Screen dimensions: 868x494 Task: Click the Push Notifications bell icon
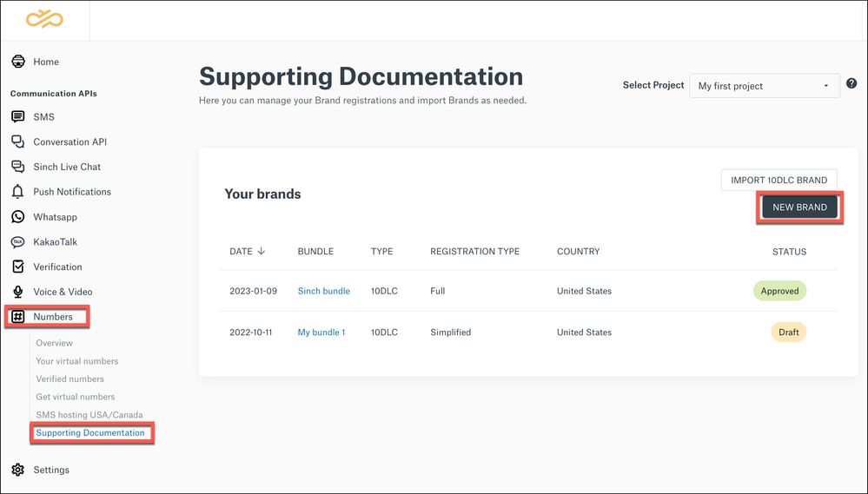(x=17, y=192)
